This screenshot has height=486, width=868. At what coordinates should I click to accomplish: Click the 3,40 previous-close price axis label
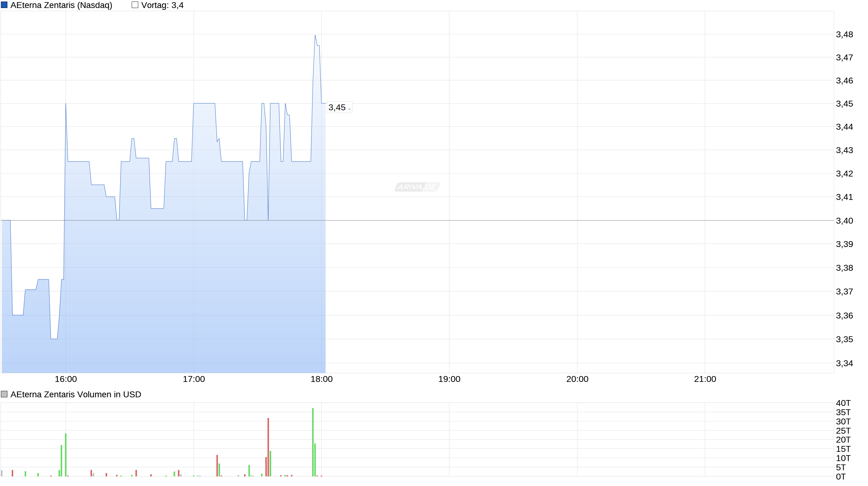pos(844,221)
